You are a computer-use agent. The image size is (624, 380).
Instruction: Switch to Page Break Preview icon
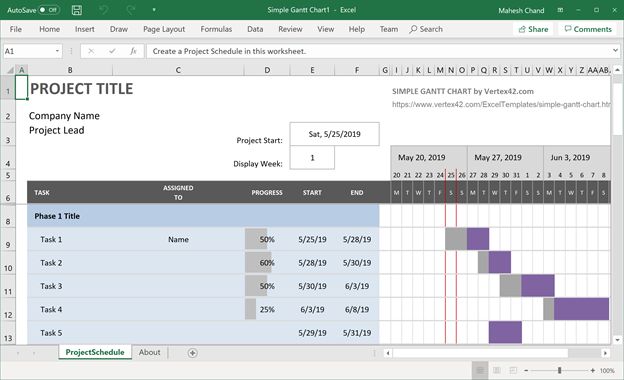click(513, 370)
